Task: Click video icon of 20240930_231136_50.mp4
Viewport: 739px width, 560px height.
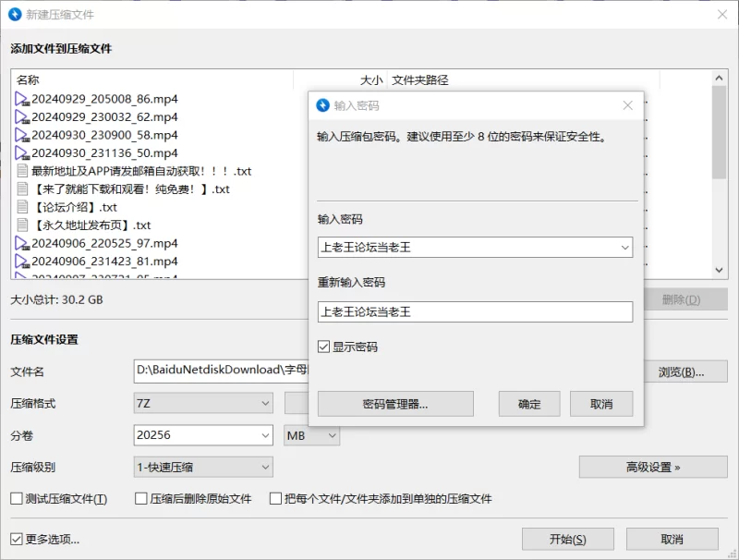Action: coord(21,152)
